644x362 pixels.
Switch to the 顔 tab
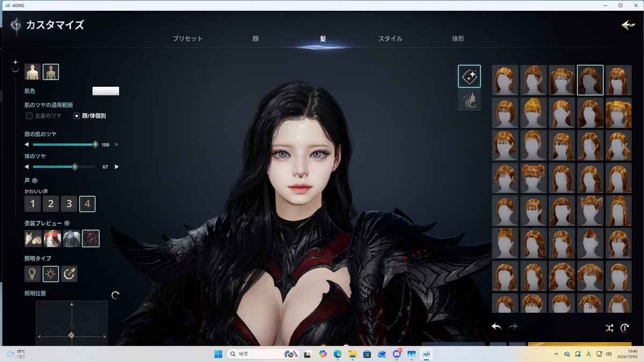point(255,39)
